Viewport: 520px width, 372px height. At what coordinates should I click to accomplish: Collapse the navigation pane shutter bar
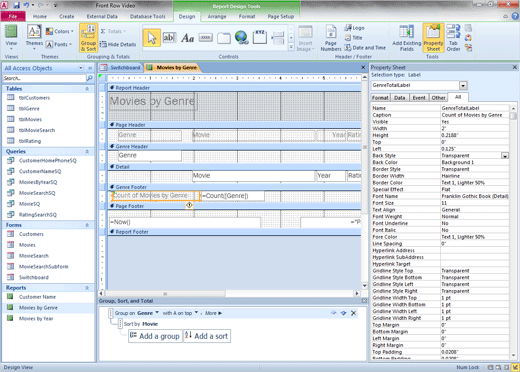pyautogui.click(x=90, y=68)
